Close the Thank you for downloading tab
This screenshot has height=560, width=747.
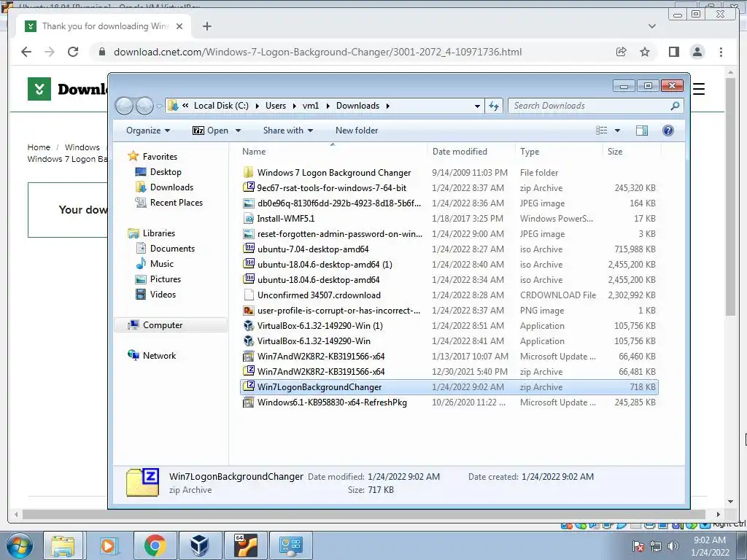point(179,26)
